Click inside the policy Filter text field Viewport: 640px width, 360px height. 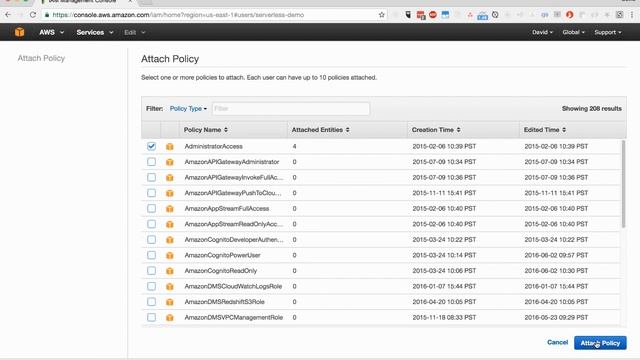(x=291, y=109)
